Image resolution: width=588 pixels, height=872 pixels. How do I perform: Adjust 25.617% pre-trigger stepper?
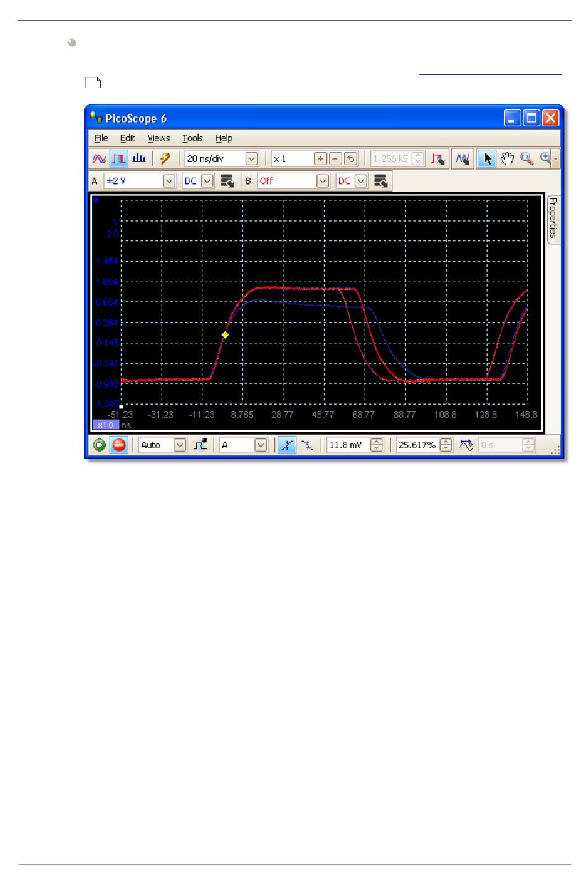446,445
